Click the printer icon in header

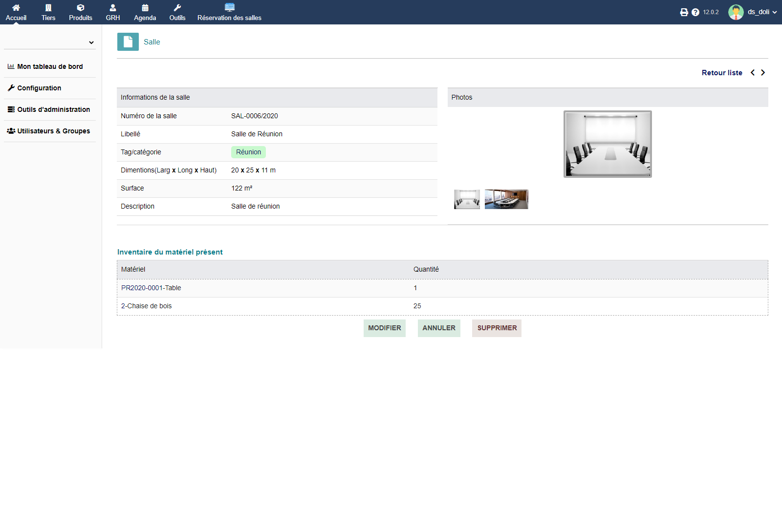684,12
